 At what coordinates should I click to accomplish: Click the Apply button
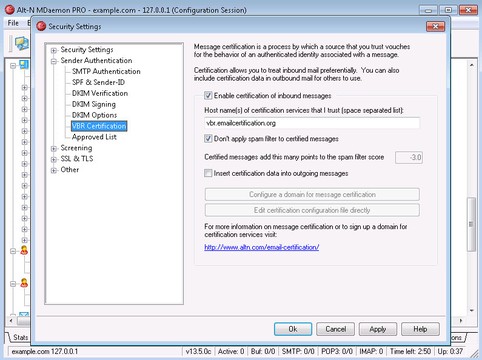pos(378,329)
